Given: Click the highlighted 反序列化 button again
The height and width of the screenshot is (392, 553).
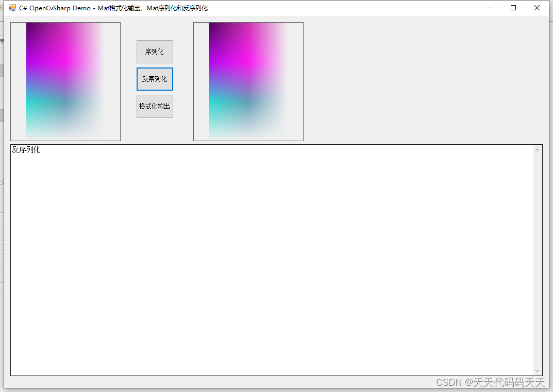Looking at the screenshot, I should (x=154, y=79).
